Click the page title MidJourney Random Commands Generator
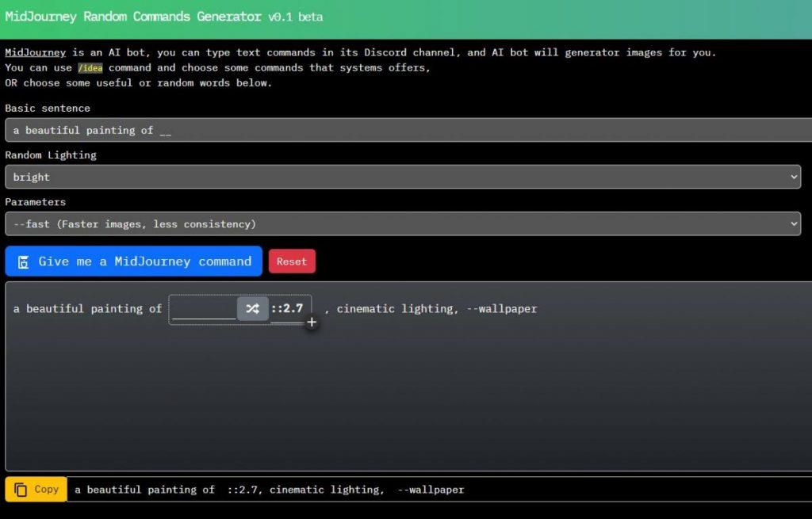The width and height of the screenshot is (812, 519). [x=133, y=17]
